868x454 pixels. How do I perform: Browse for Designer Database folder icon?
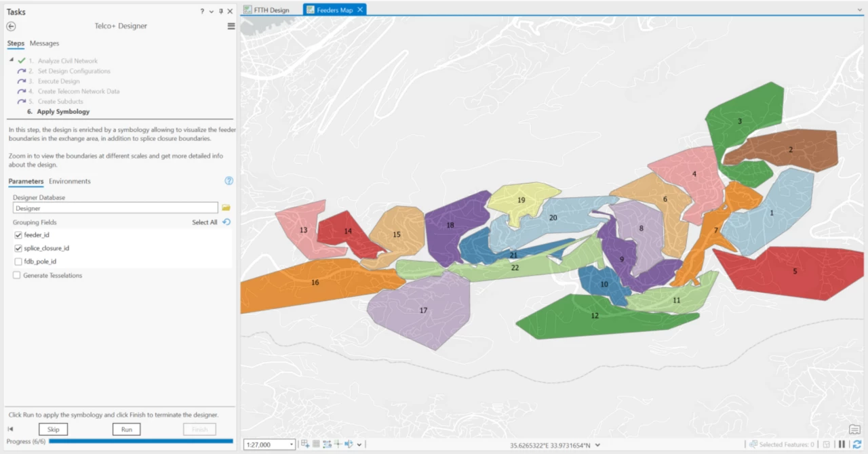[226, 208]
